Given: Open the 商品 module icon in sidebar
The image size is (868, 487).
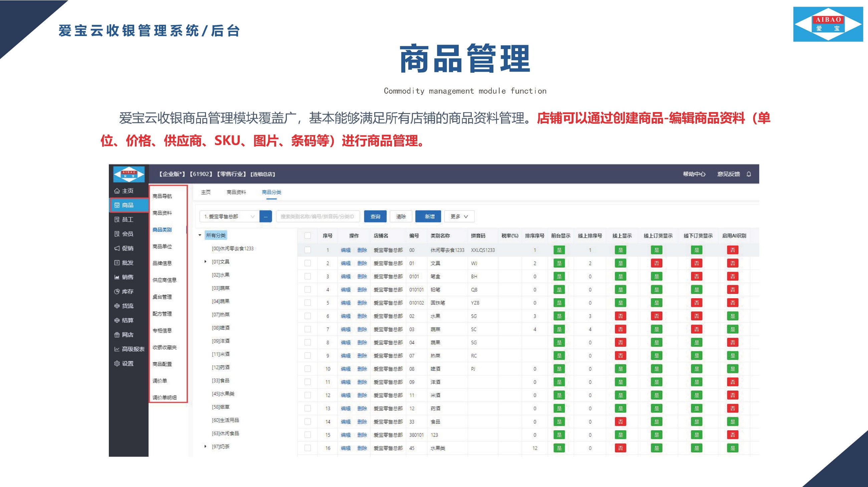Looking at the screenshot, I should point(117,205).
